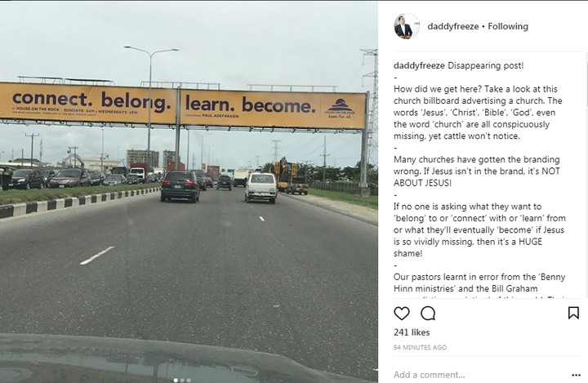588x383 pixels.
Task: Save the post with the bookmark icon
Action: point(573,313)
